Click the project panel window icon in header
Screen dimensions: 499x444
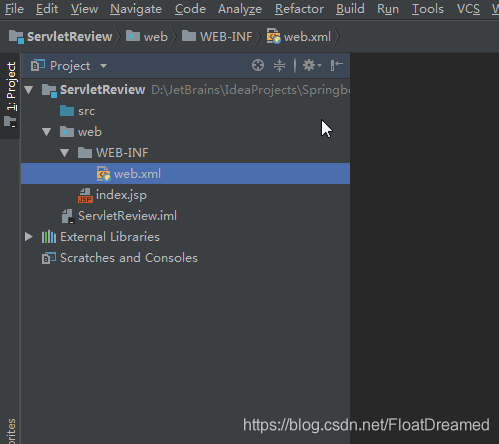[38, 65]
